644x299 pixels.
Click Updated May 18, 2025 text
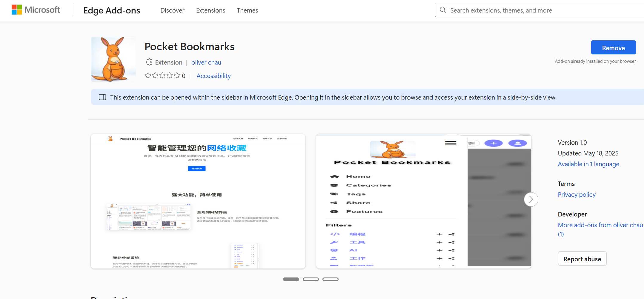click(x=588, y=153)
